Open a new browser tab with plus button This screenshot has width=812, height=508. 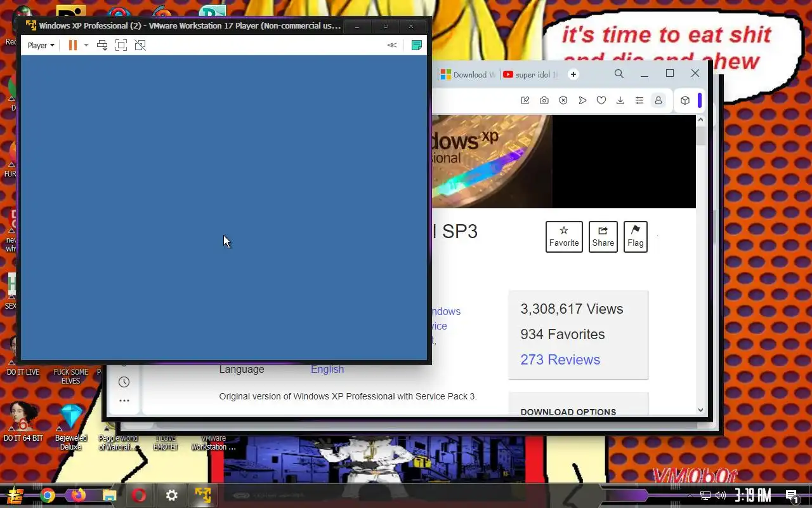573,74
